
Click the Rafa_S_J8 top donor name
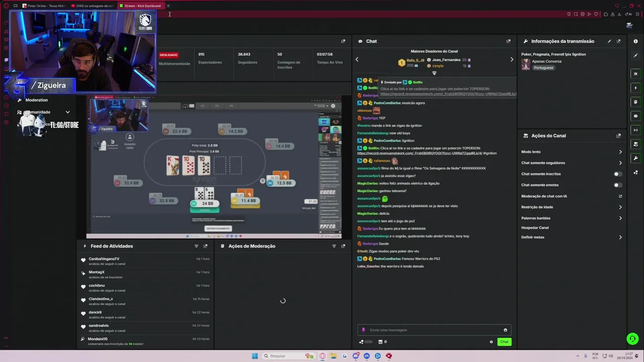(416, 60)
